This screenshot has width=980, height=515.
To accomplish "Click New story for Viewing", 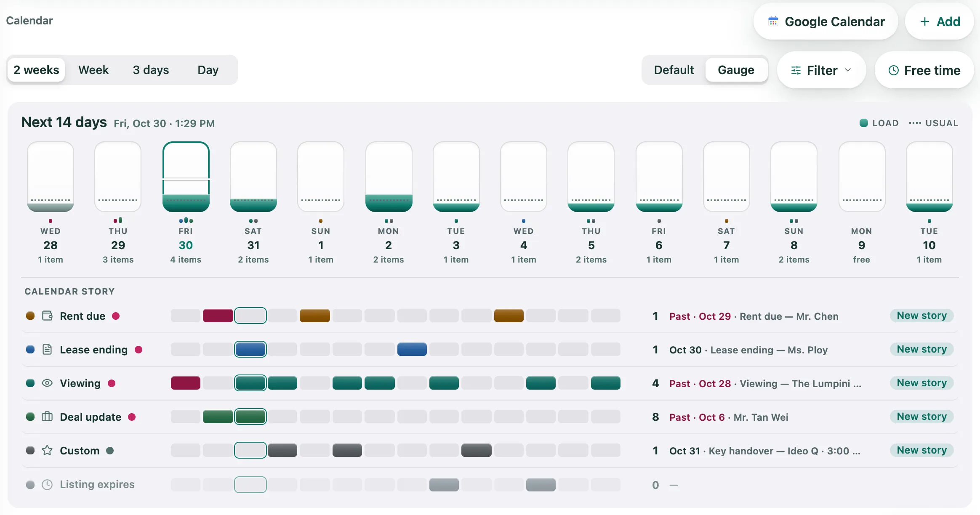I will 921,383.
